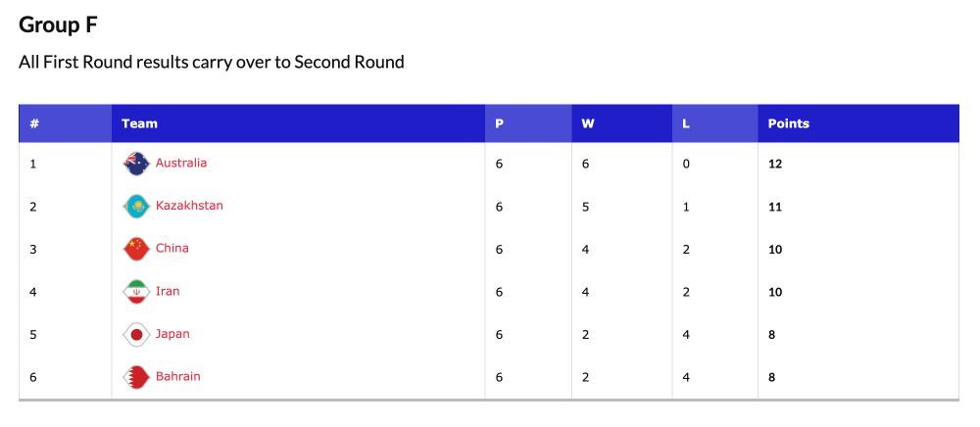Open the Kazakhstan team link
This screenshot has height=427, width=980.
tap(189, 206)
